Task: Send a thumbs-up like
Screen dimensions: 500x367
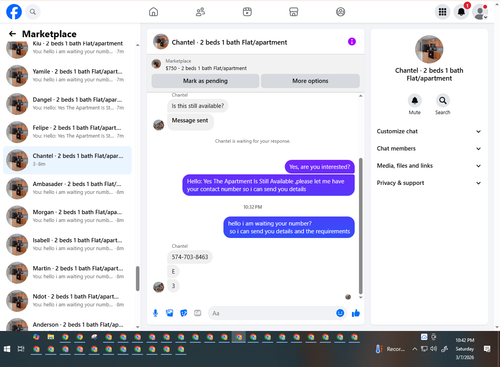Action: (x=356, y=313)
